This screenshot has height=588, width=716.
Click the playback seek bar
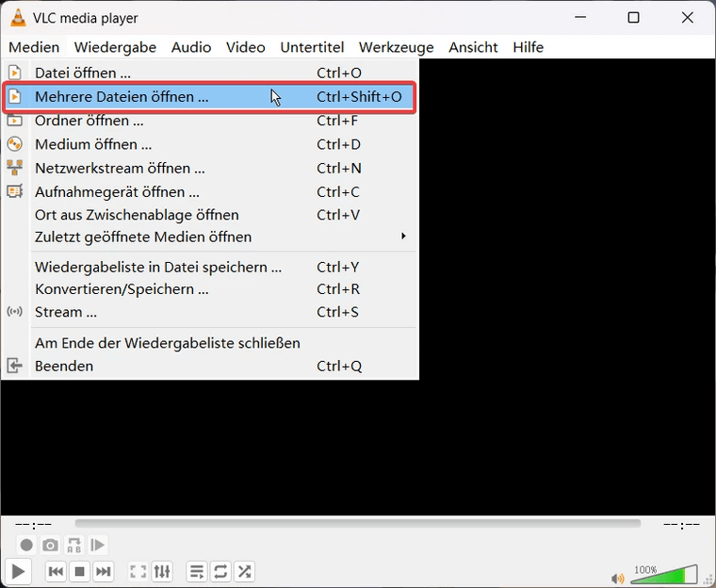tap(358, 524)
